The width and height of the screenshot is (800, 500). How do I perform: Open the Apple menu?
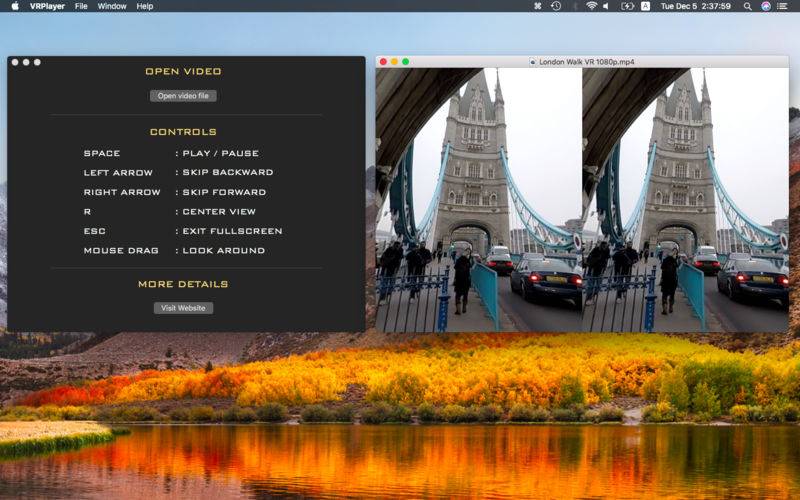[x=14, y=6]
